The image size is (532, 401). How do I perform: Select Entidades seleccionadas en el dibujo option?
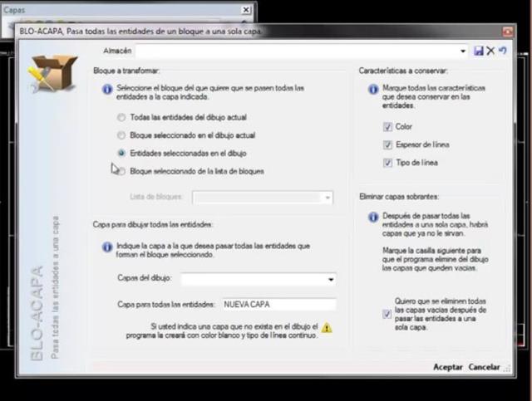coord(121,154)
